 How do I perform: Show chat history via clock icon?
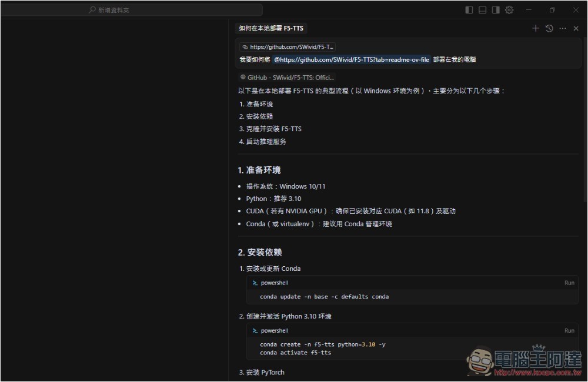(549, 28)
